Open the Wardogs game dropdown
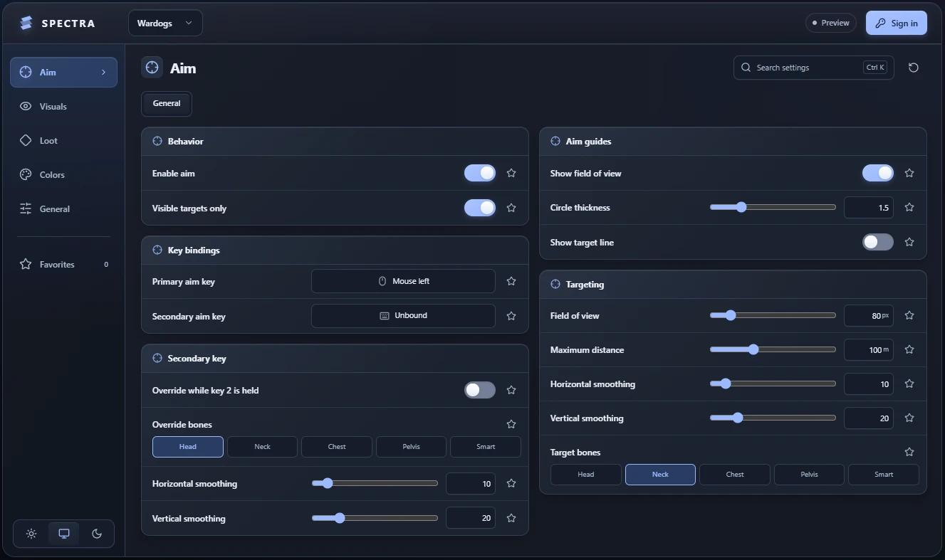This screenshot has height=560, width=945. tap(165, 23)
